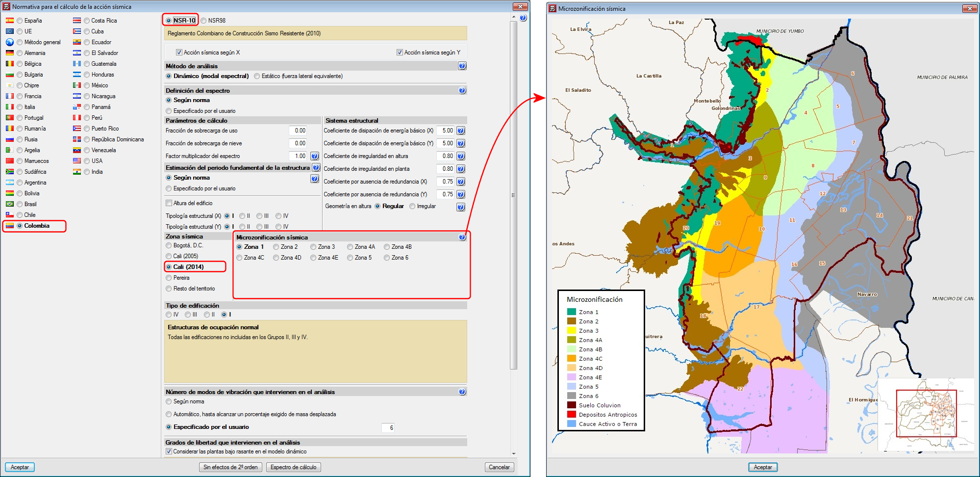Click help icon beside Factor multiplicador del espectro

click(x=315, y=156)
